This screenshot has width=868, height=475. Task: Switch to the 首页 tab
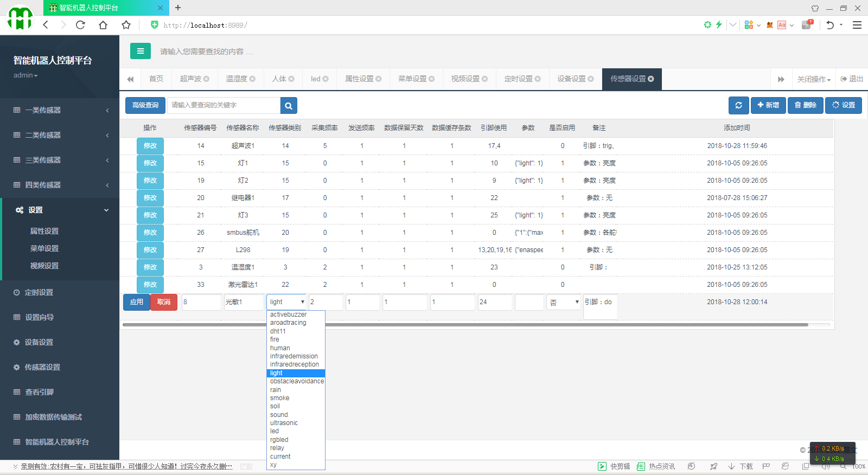[156, 79]
